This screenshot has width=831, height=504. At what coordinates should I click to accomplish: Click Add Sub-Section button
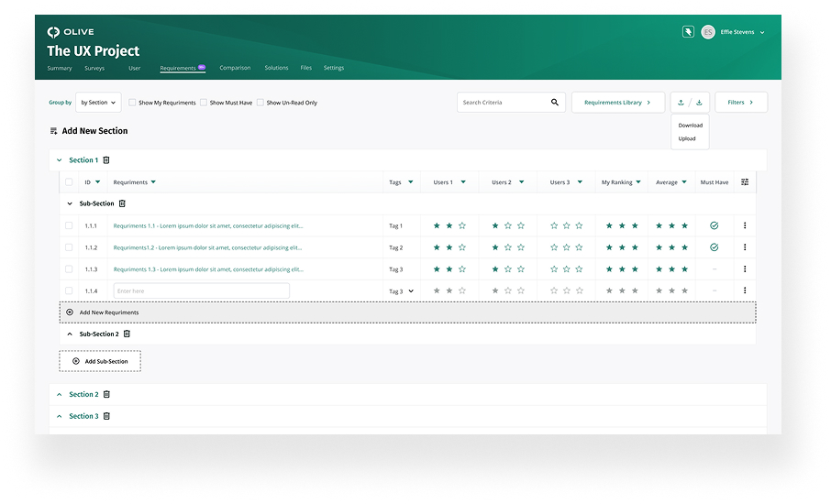[100, 361]
